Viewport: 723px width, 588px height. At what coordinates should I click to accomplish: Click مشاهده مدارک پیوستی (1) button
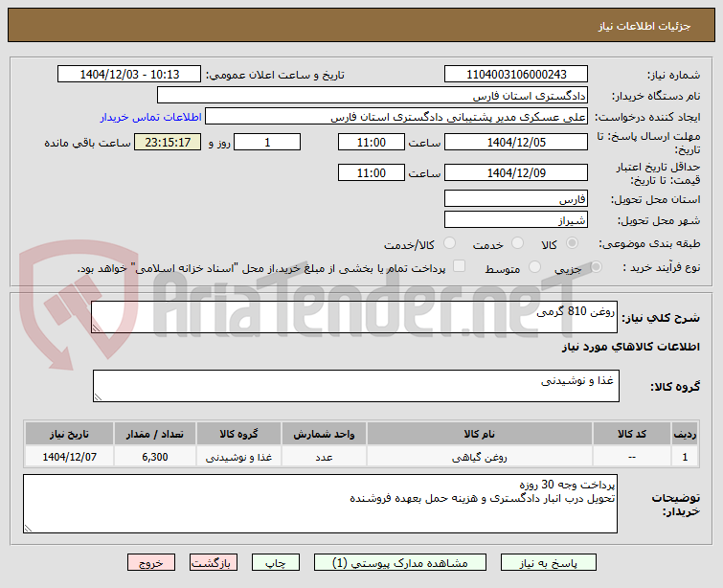click(399, 563)
